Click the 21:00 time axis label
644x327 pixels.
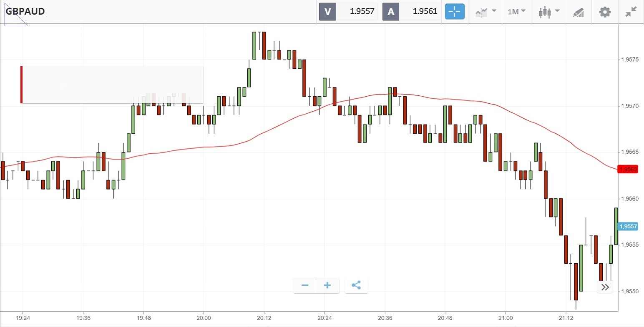[505, 318]
